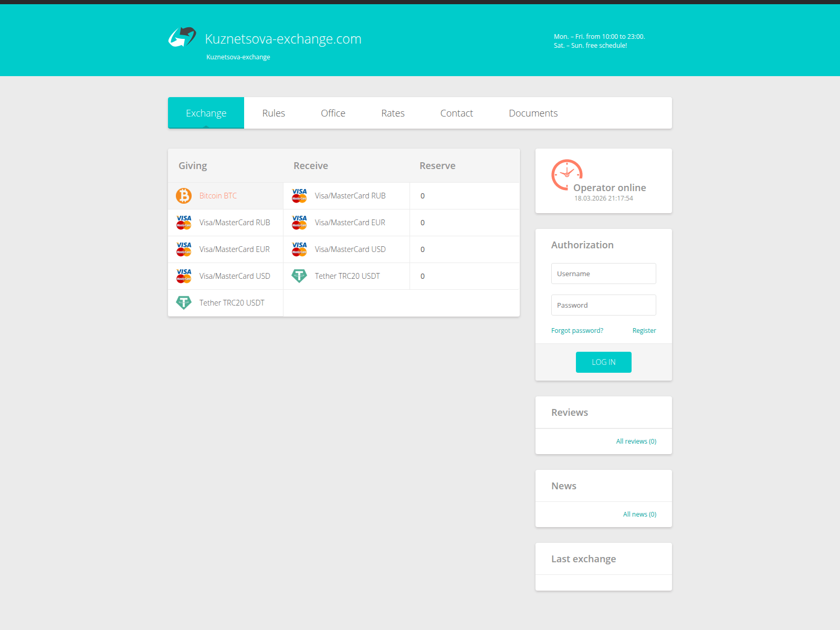Go to the Rates tab
The image size is (840, 630).
click(393, 113)
